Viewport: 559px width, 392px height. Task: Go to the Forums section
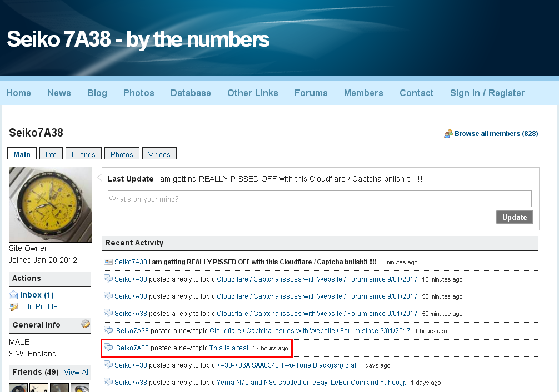pyautogui.click(x=311, y=93)
